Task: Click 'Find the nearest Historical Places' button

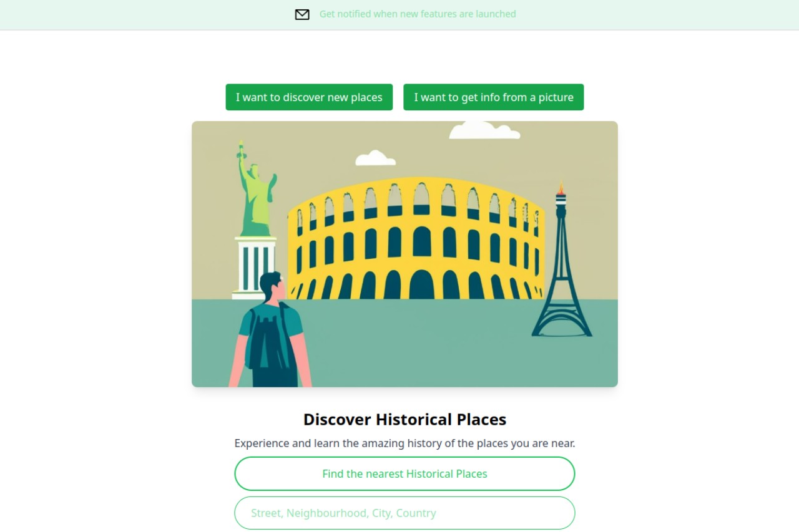Action: click(x=404, y=474)
